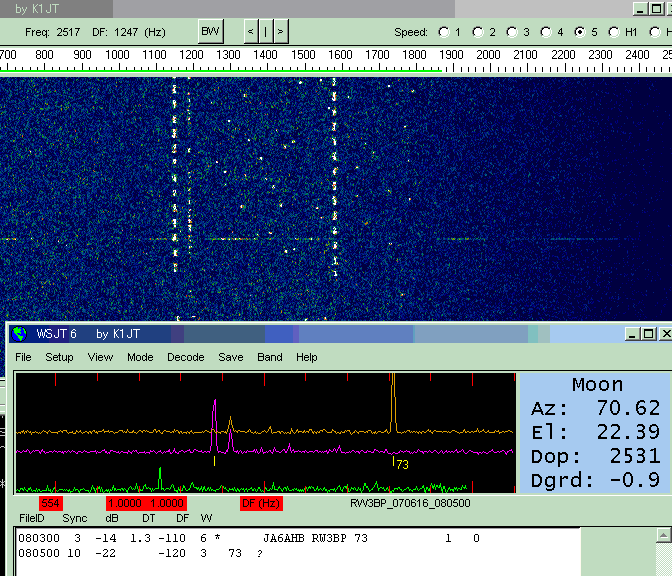Open the Help menu
The image size is (672, 576).
[307, 357]
